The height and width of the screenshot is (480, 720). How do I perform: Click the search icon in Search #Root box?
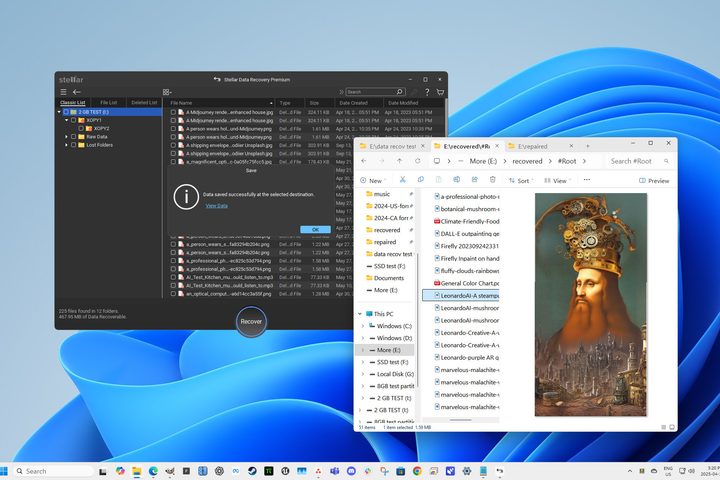(x=666, y=161)
